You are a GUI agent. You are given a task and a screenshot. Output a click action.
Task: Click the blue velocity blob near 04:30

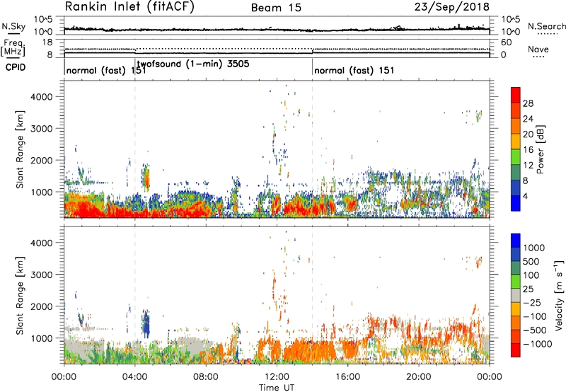146,326
